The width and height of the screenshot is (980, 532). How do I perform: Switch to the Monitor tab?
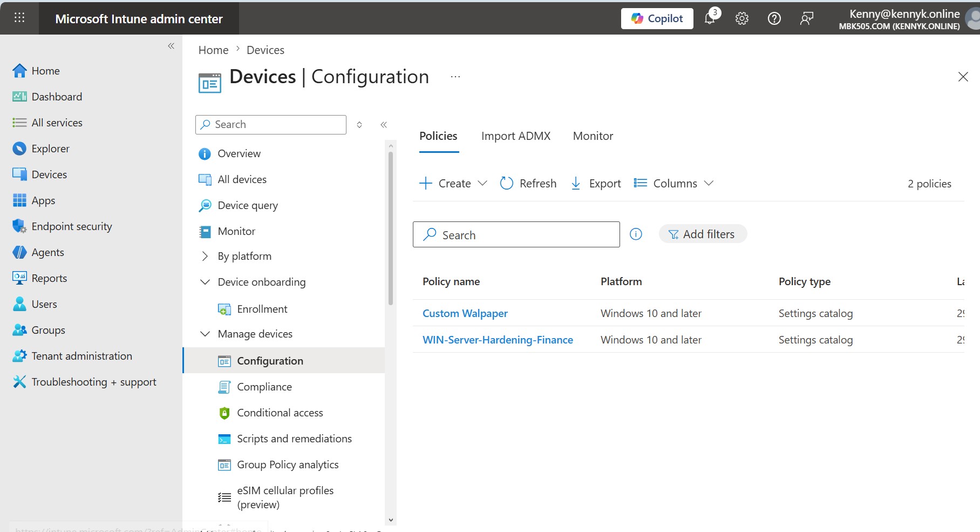tap(593, 136)
